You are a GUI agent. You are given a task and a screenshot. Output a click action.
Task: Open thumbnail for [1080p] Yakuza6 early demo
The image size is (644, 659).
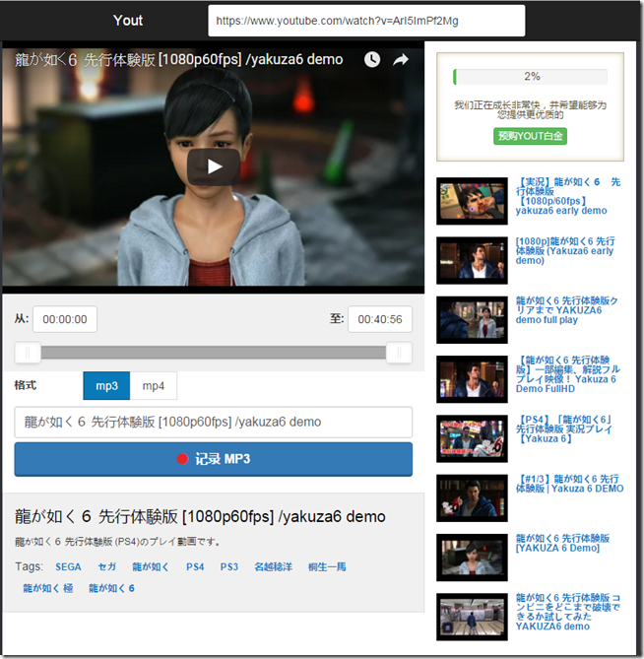[x=472, y=261]
